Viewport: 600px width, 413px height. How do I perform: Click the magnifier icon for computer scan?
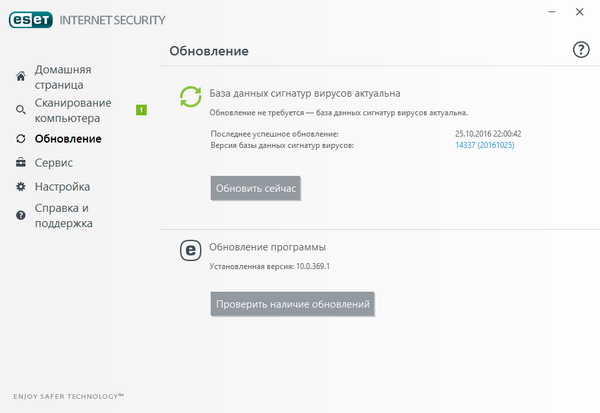[x=21, y=110]
